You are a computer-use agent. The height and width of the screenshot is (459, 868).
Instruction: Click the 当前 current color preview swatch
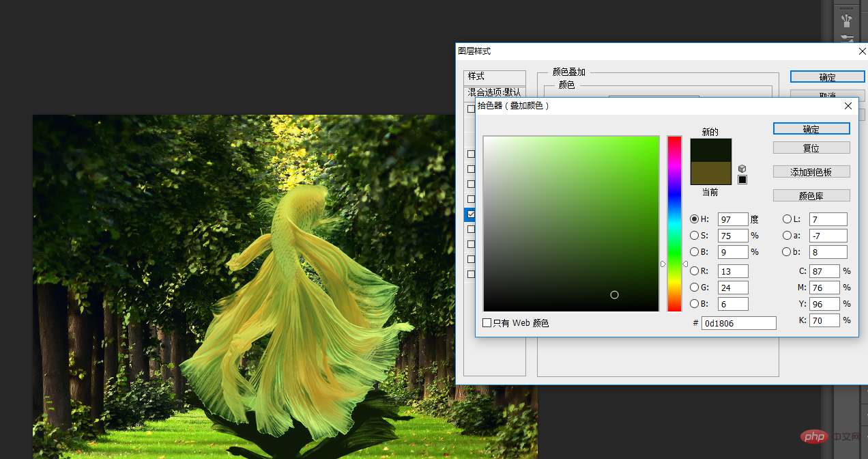tap(711, 173)
